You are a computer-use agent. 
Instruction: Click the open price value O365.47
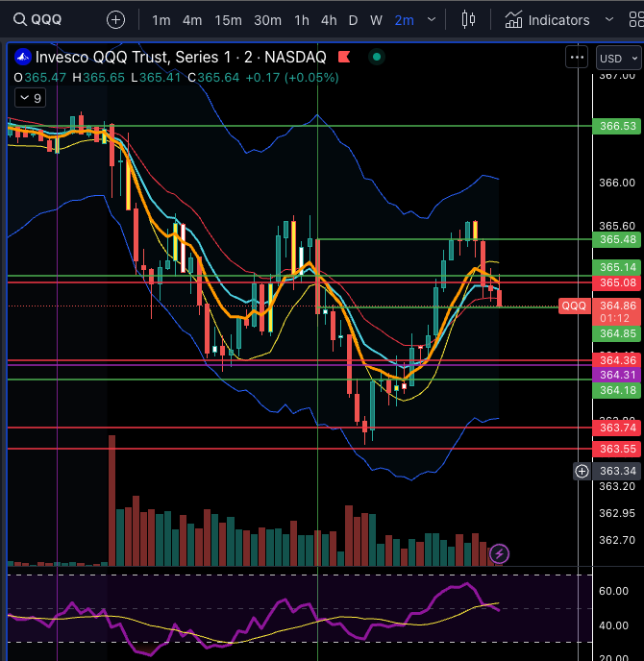(39, 78)
